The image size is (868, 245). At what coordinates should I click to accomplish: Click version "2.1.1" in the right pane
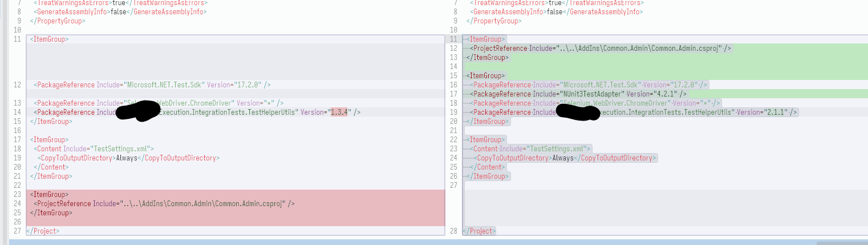click(777, 113)
